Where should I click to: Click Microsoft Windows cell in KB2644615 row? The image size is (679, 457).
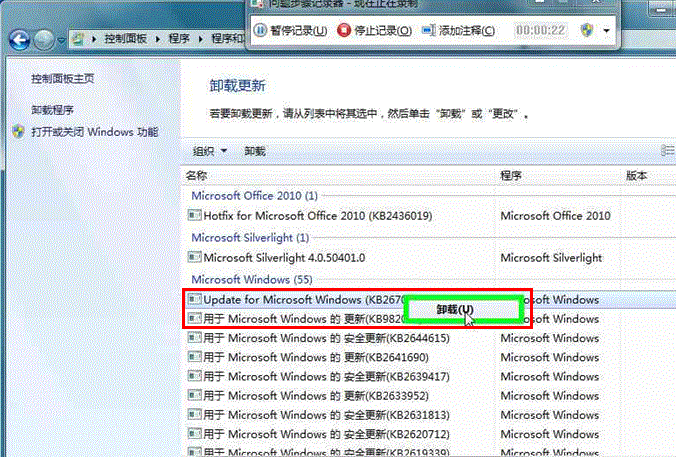[x=550, y=338]
